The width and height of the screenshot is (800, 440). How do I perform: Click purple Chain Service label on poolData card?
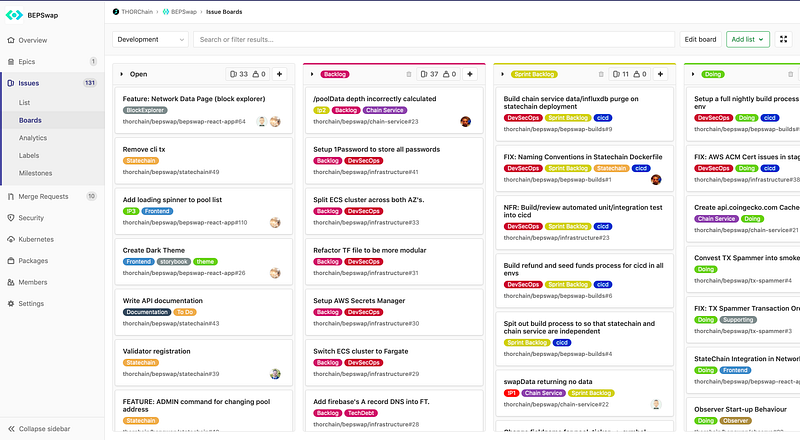pyautogui.click(x=385, y=110)
